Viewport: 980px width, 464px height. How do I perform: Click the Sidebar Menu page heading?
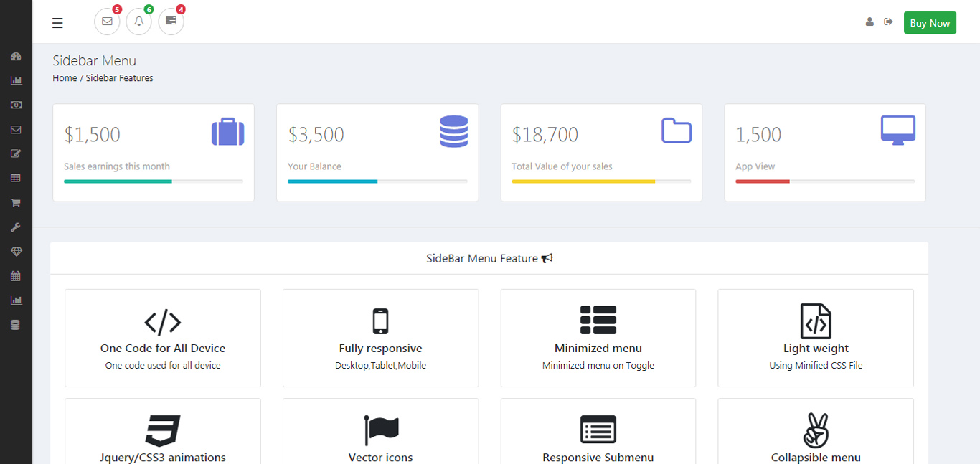(94, 61)
